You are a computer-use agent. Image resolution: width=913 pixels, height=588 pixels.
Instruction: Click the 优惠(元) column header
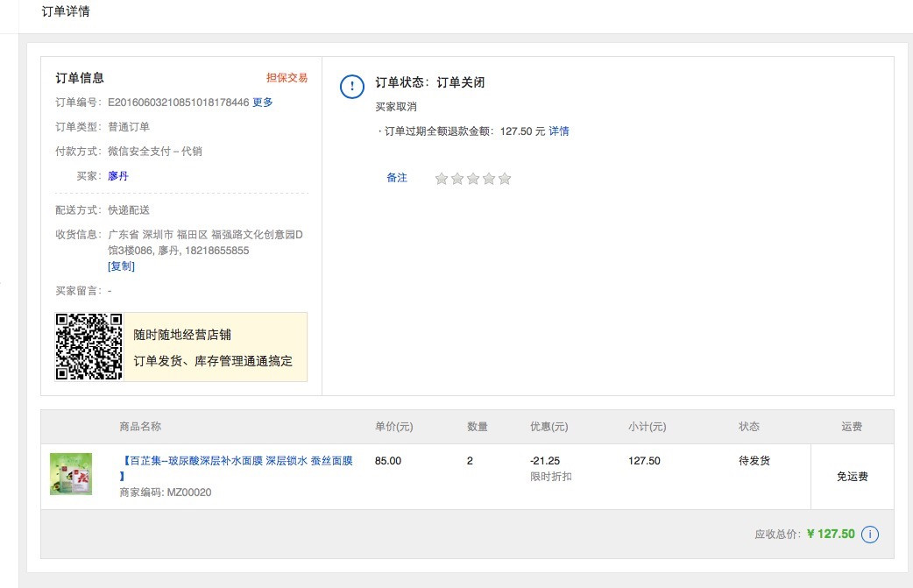(549, 427)
